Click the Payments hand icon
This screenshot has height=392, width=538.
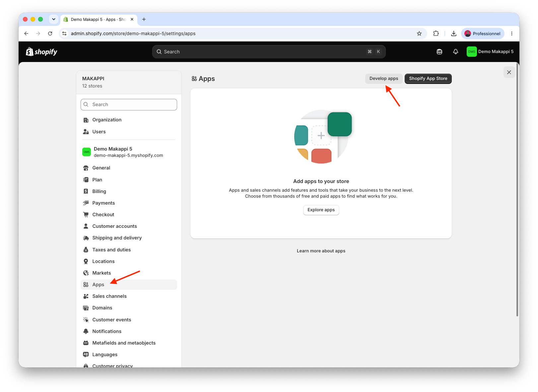86,203
